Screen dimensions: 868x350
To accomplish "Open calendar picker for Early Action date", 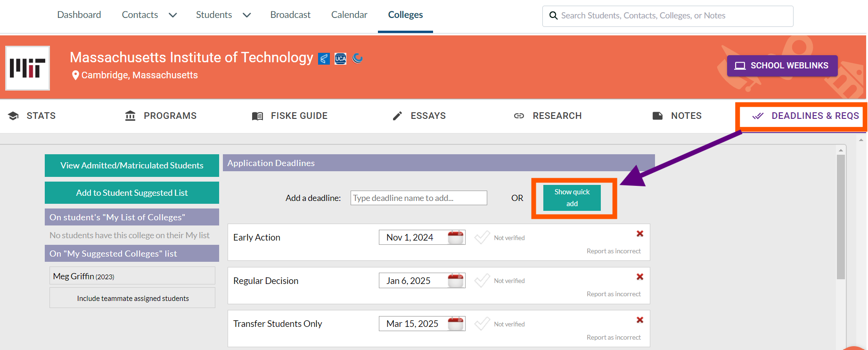I will tap(456, 237).
